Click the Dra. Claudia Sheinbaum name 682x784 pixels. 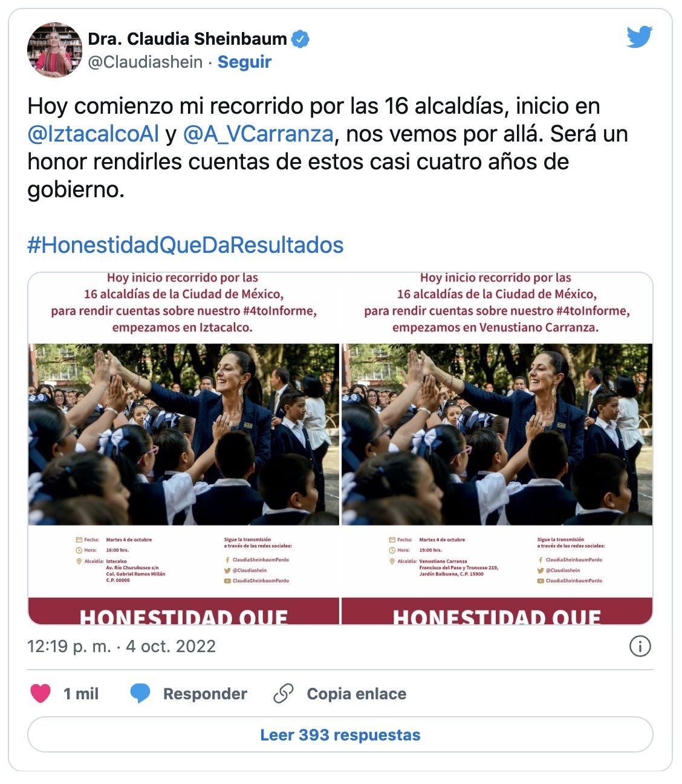pyautogui.click(x=187, y=39)
